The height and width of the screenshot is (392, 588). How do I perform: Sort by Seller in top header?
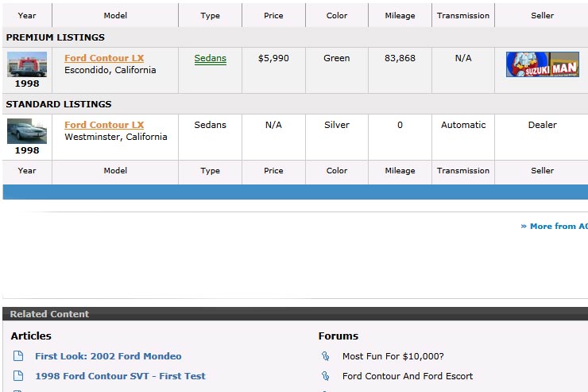542,15
